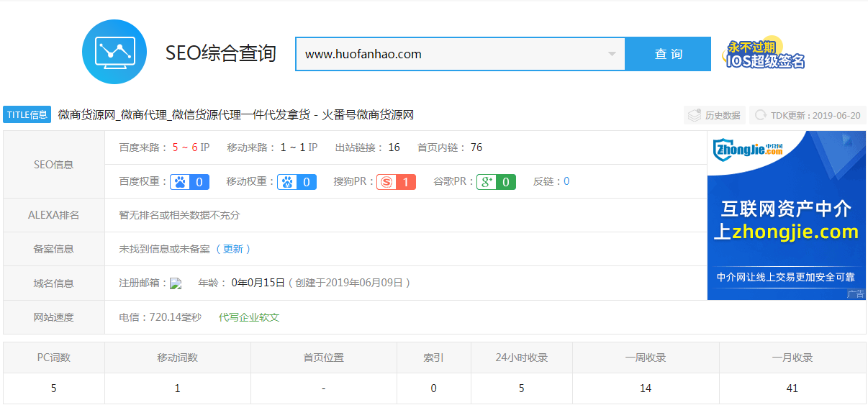The height and width of the screenshot is (405, 868).
Task: Open 历史数据 history button
Action: (x=714, y=115)
